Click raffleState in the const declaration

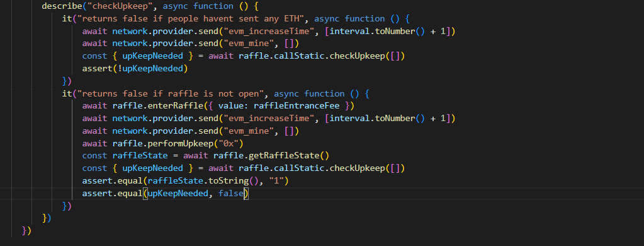140,156
